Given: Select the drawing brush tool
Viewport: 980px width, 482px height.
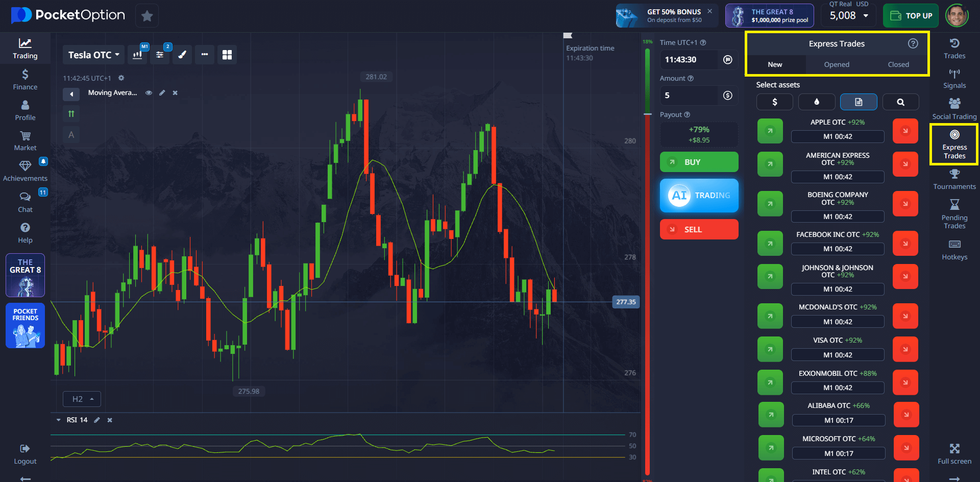Looking at the screenshot, I should click(x=182, y=55).
